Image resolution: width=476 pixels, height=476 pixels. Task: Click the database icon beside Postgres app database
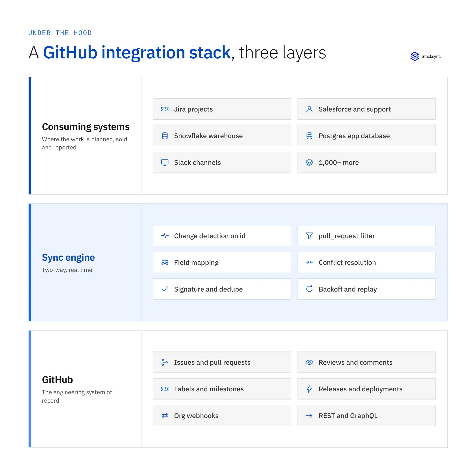309,136
